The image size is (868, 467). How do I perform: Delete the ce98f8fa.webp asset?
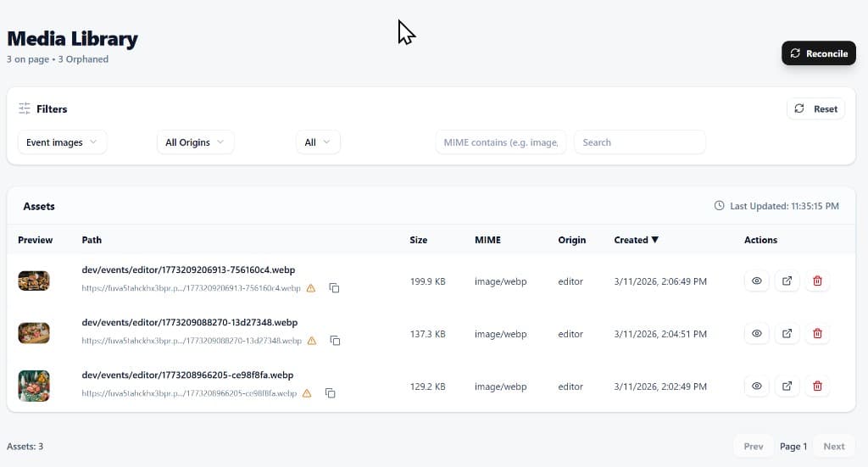[x=817, y=386]
